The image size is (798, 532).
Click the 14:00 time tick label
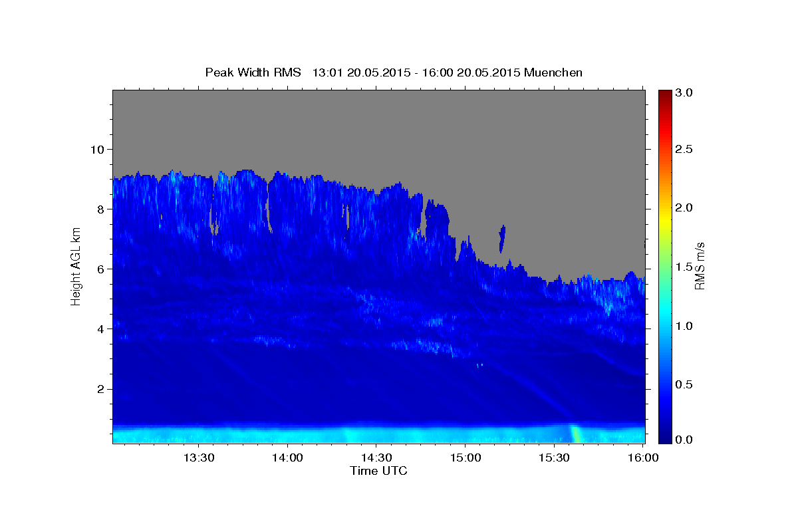[x=287, y=458]
